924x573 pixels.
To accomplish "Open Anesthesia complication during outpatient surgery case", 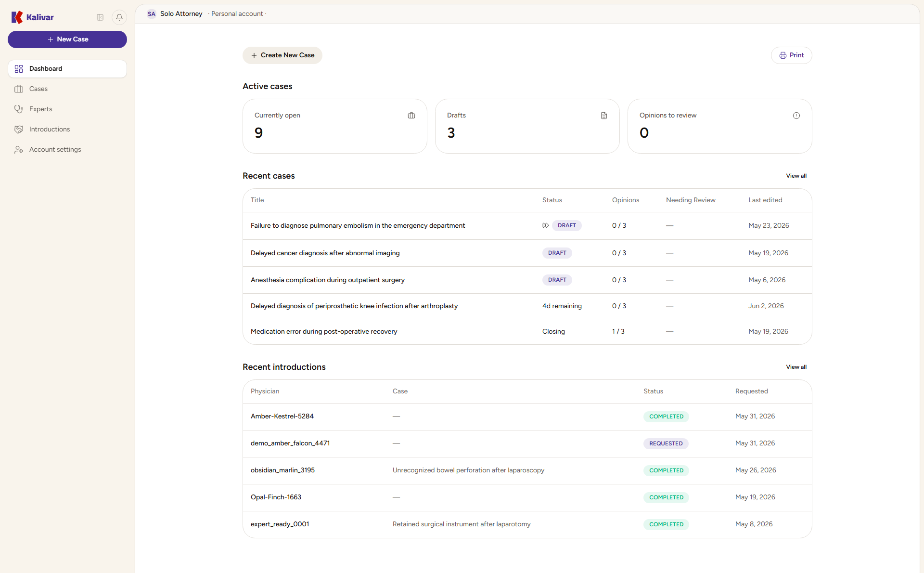I will (527, 280).
